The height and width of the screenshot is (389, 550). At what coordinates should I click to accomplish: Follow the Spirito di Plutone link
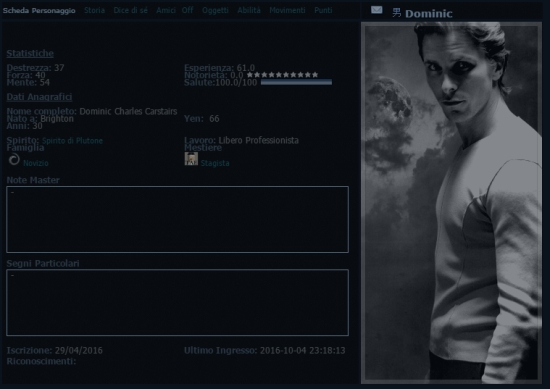click(x=72, y=141)
